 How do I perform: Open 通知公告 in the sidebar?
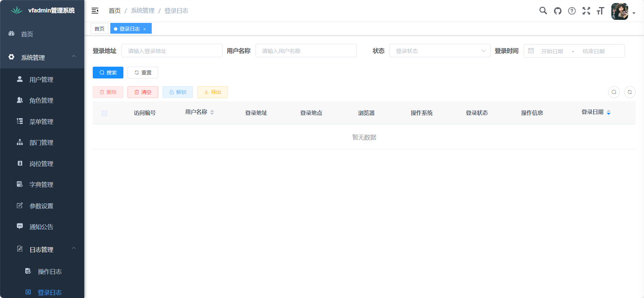tap(42, 227)
